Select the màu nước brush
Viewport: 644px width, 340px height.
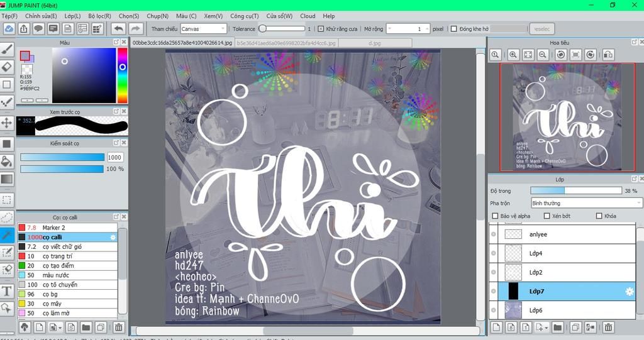[x=67, y=275]
